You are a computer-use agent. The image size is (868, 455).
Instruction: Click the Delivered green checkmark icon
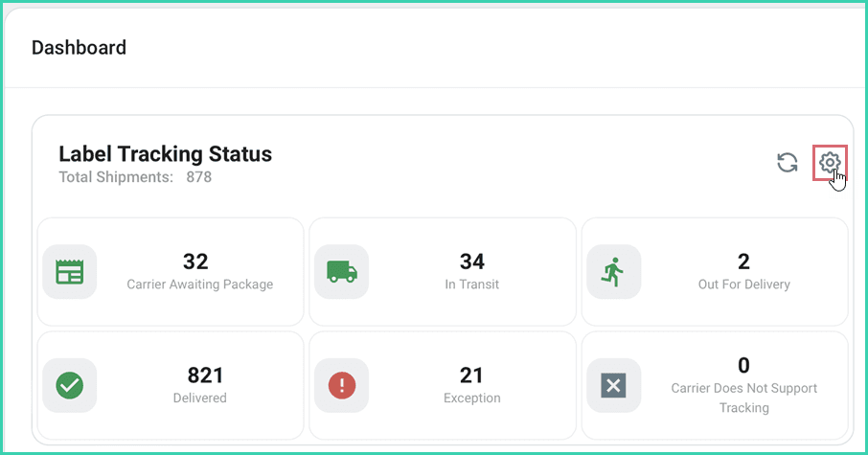(x=70, y=385)
